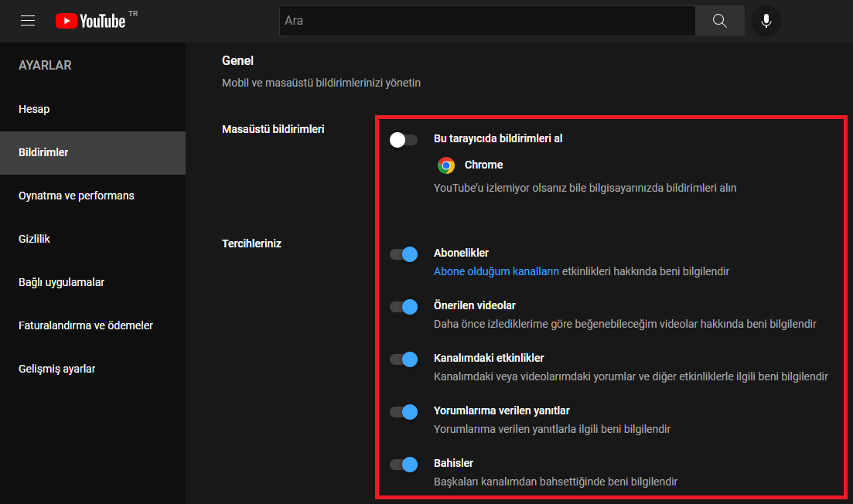Navigate to Faturalandırma ve ödemeler
The image size is (853, 504).
pyautogui.click(x=86, y=325)
